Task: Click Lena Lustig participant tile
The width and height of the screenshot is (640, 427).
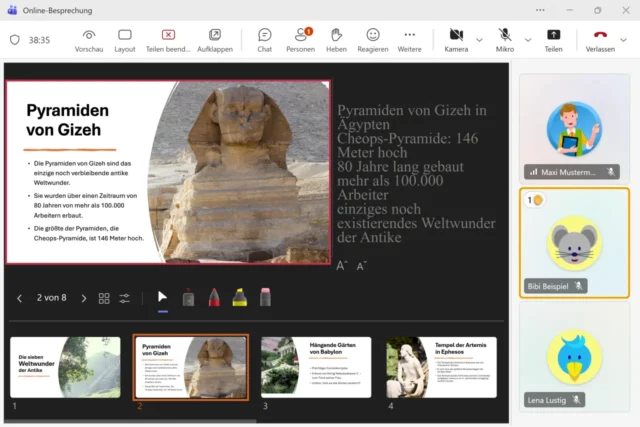Action: point(574,357)
